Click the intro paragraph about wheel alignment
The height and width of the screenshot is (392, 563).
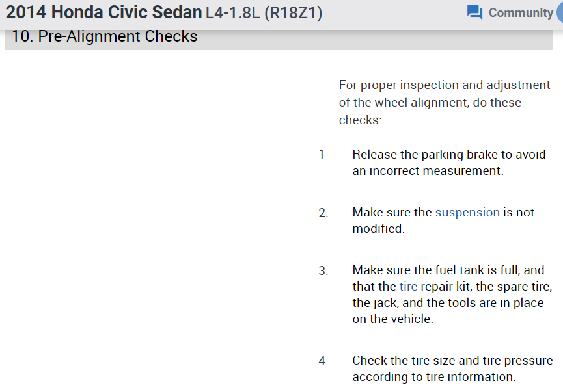[445, 102]
